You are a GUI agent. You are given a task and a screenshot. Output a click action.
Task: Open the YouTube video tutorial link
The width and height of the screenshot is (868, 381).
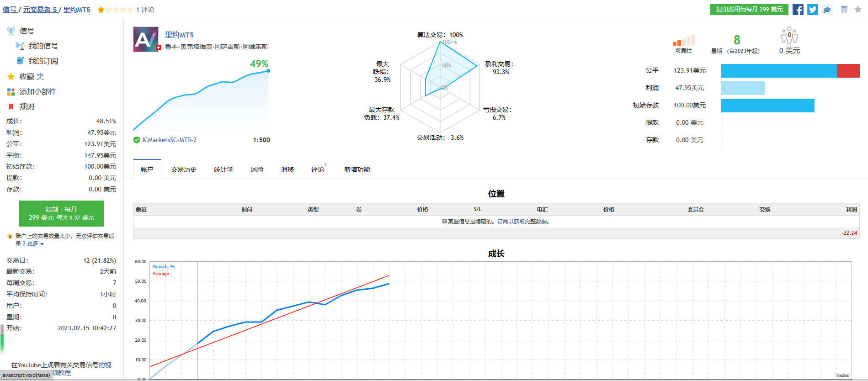61,369
